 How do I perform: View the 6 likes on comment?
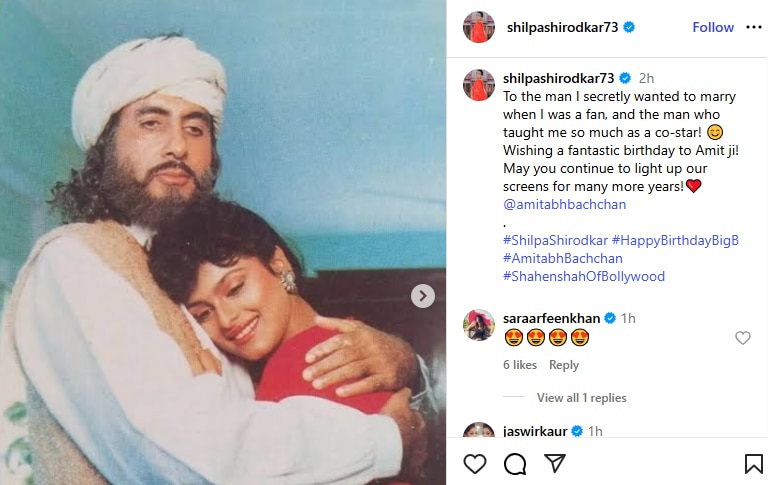click(520, 366)
